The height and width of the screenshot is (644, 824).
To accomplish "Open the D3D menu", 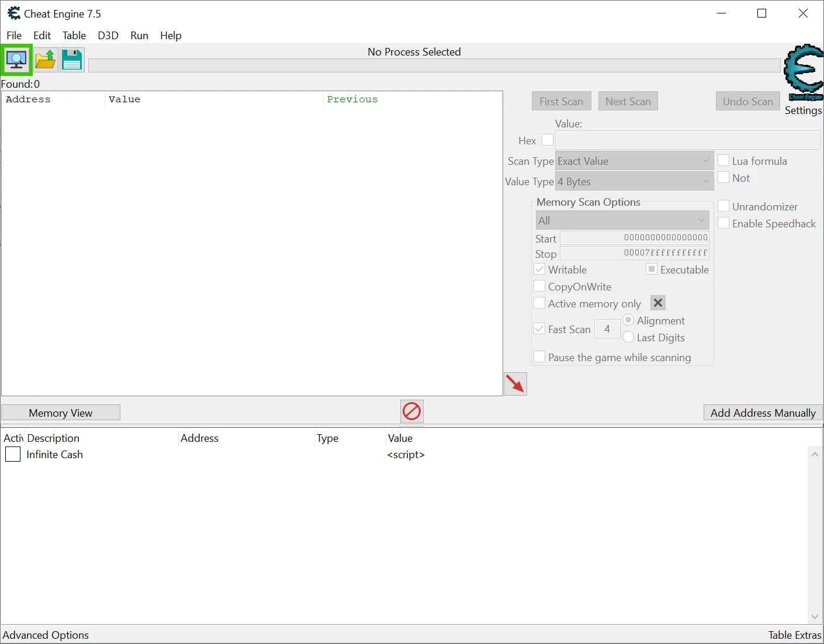I will point(108,35).
